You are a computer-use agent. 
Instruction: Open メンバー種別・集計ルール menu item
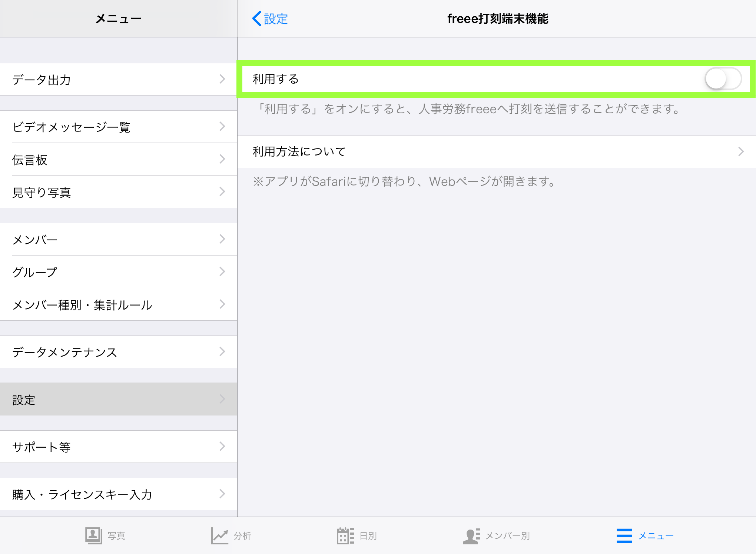[119, 304]
